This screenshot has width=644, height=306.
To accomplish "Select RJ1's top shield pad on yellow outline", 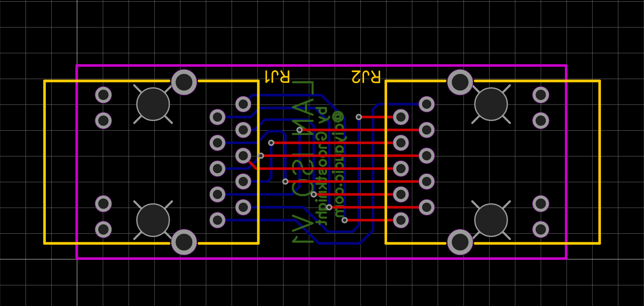I will (x=184, y=82).
